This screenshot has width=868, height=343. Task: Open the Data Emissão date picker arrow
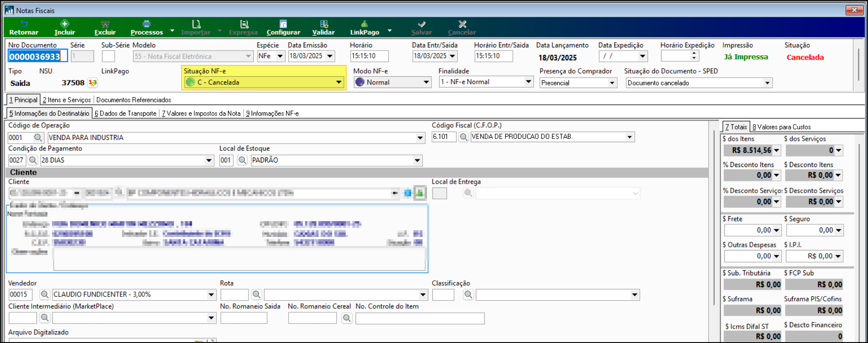pyautogui.click(x=330, y=56)
